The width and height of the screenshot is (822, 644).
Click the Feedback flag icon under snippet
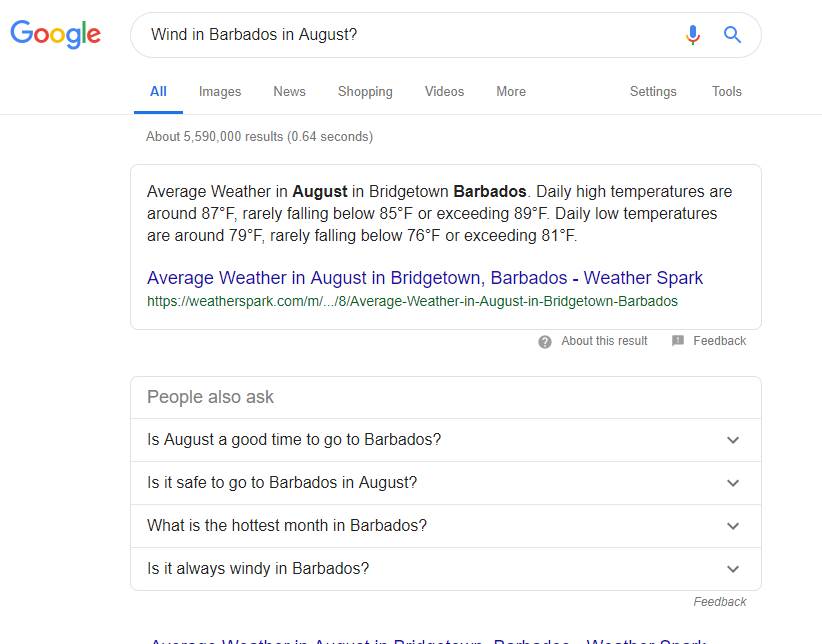pos(678,341)
